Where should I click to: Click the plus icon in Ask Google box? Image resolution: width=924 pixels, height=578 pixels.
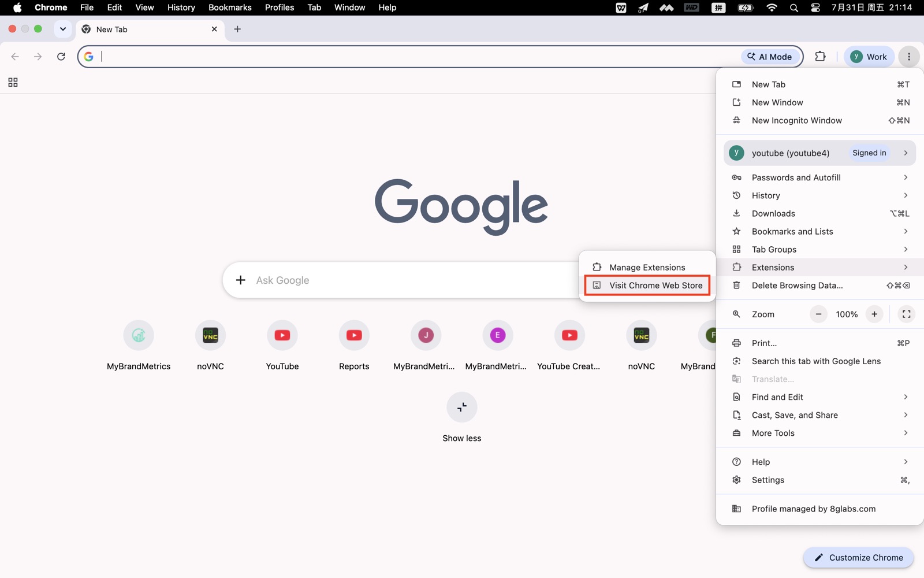[x=241, y=280]
